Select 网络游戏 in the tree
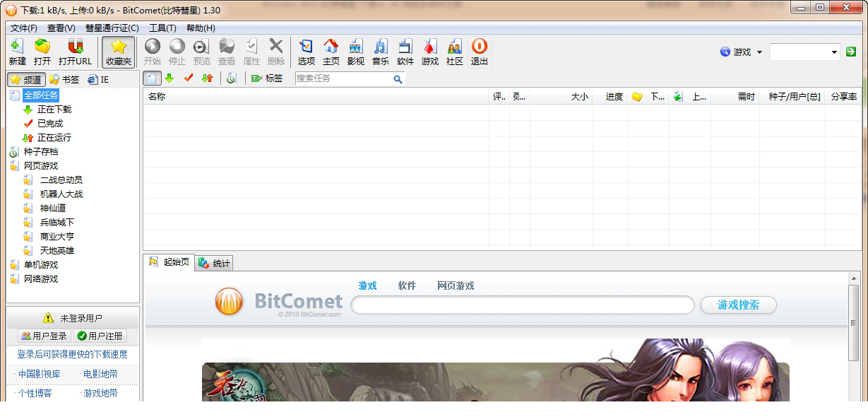 pyautogui.click(x=41, y=279)
